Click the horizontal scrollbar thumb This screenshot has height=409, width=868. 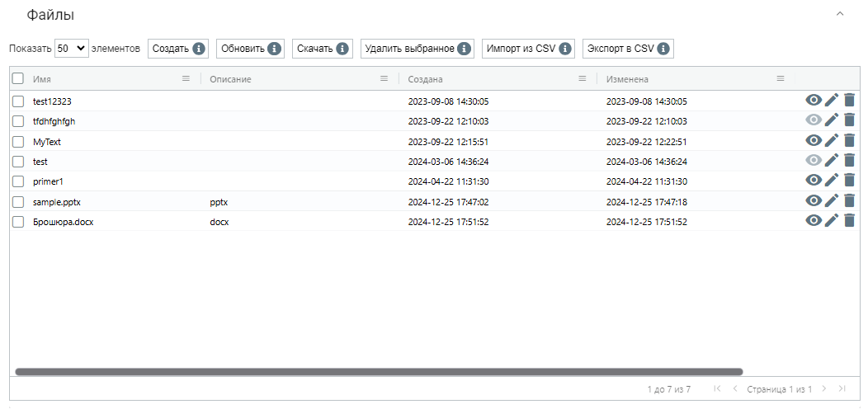(x=379, y=372)
